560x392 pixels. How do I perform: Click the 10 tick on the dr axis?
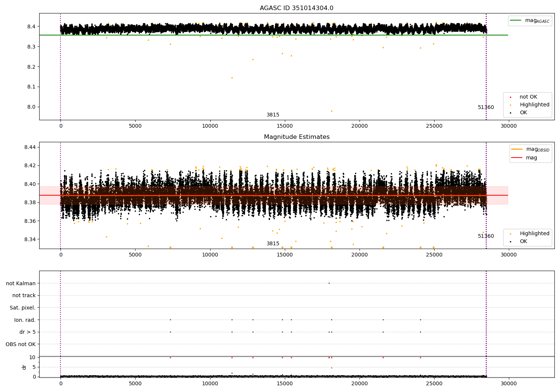click(x=32, y=357)
